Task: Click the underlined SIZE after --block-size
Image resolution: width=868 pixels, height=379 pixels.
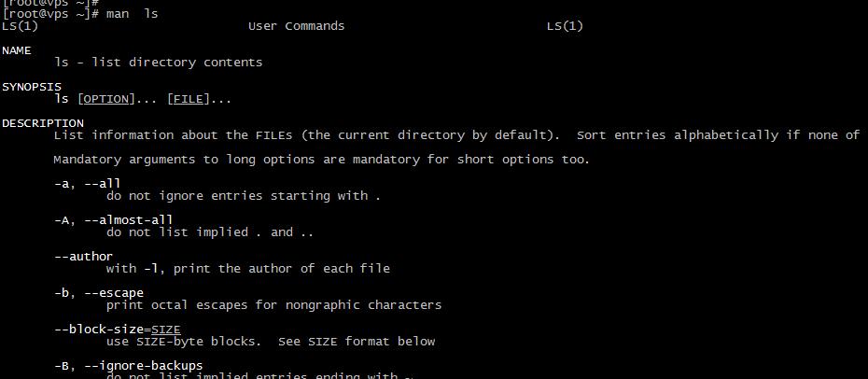Action: tap(165, 329)
